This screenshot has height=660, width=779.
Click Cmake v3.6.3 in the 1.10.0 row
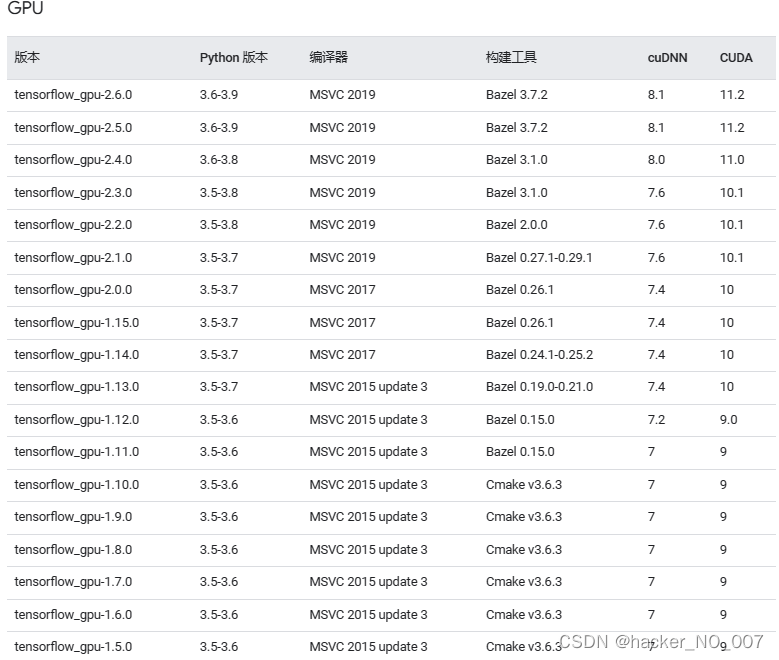pos(524,485)
